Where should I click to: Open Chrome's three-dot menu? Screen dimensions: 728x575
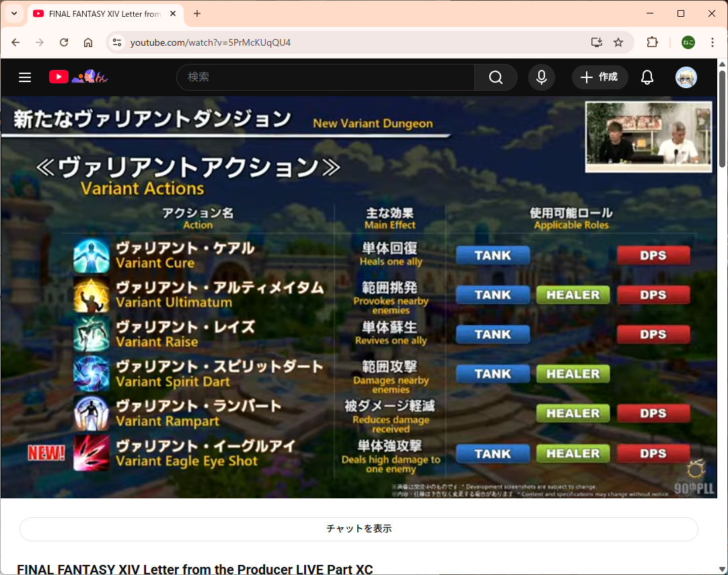coord(712,42)
